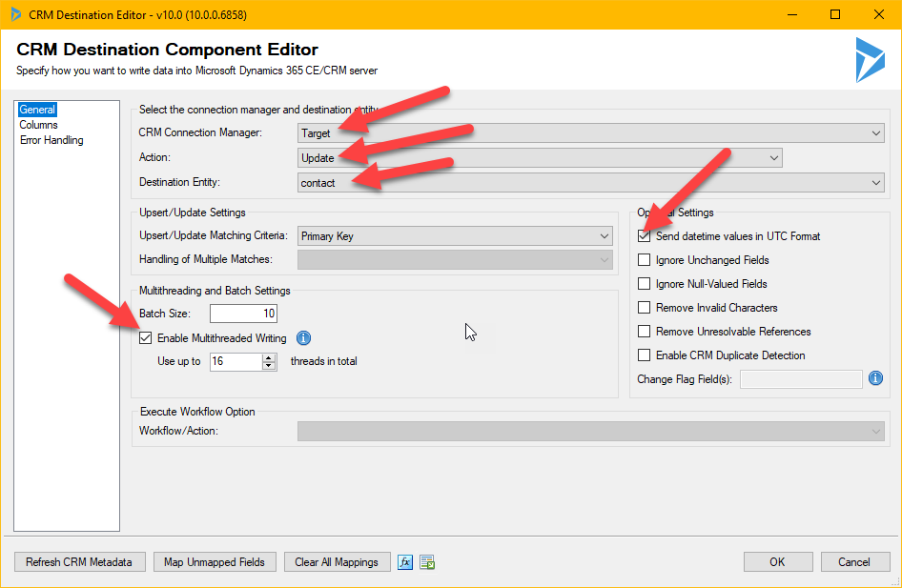
Task: Click the fx expression editor icon
Action: click(405, 562)
